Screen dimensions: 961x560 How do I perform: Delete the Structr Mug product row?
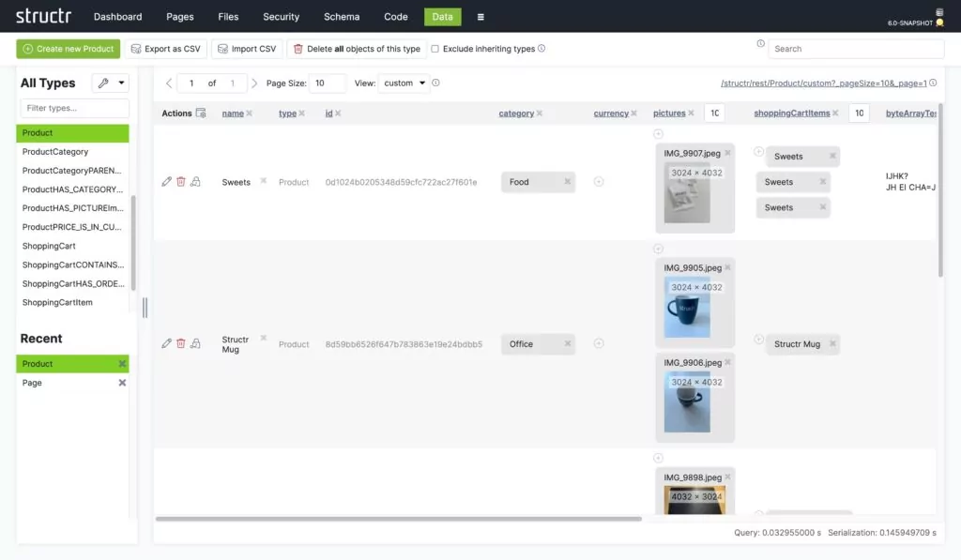[181, 343]
